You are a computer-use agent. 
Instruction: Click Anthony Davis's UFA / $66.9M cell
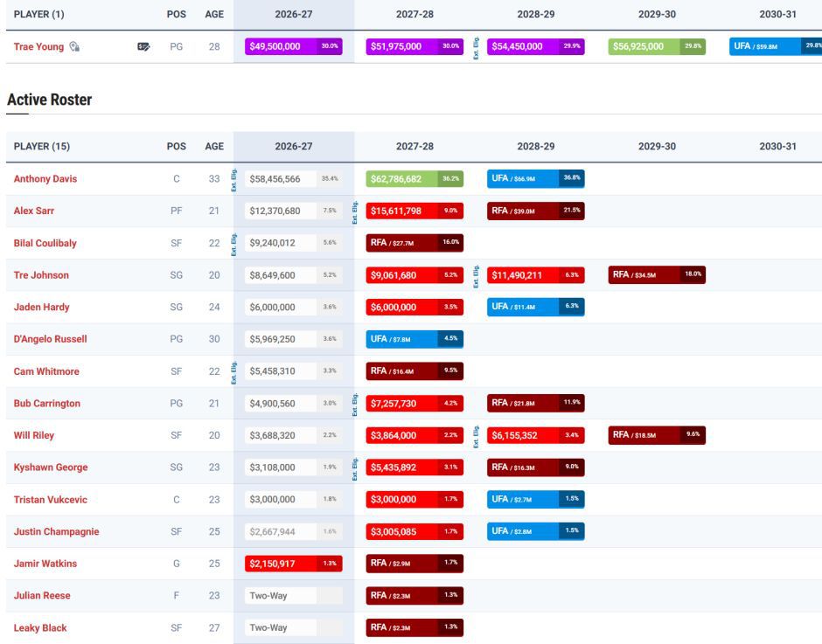(x=536, y=178)
